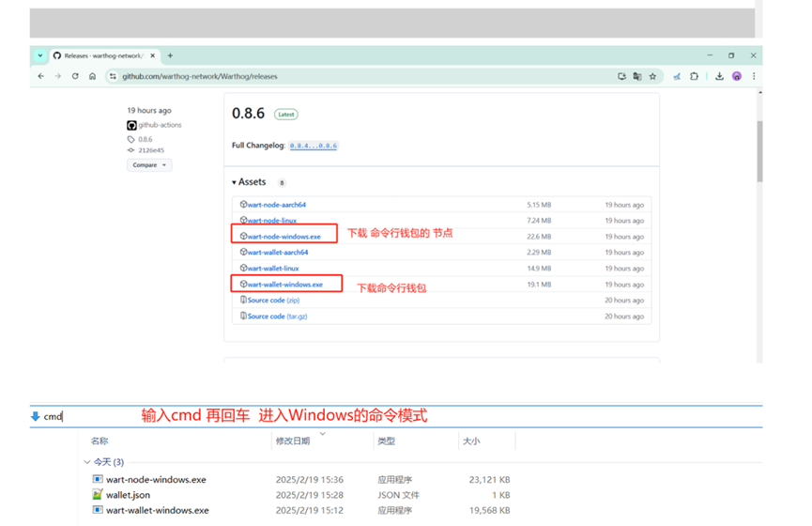Click the wallet.json file icon
Viewport: 812px width, 526px height.
pos(98,494)
